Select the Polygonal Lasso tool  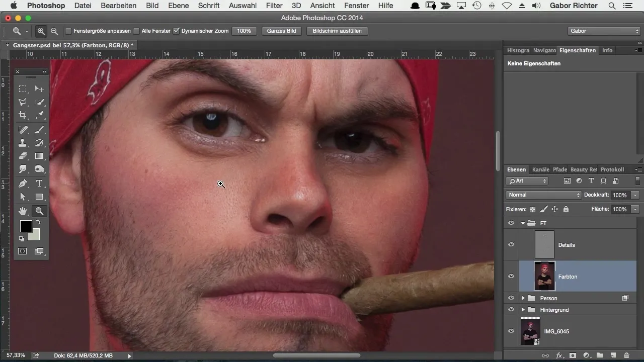(23, 102)
